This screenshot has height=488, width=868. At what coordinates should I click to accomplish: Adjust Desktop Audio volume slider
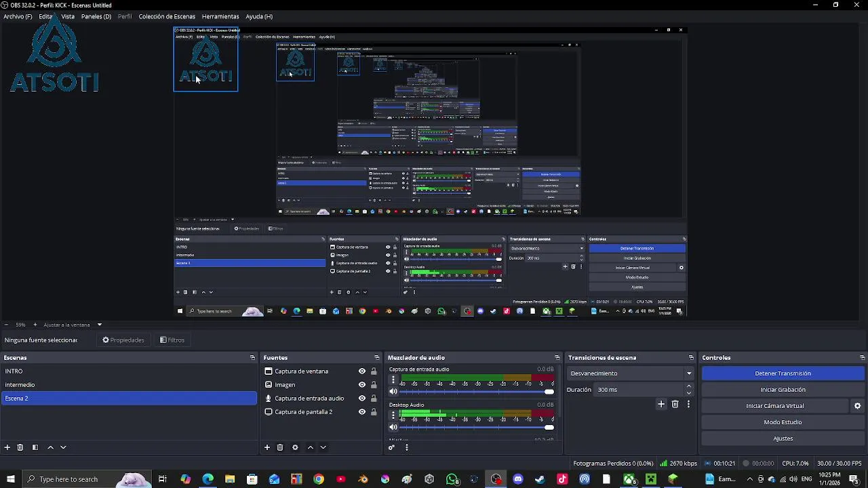[x=477, y=427]
